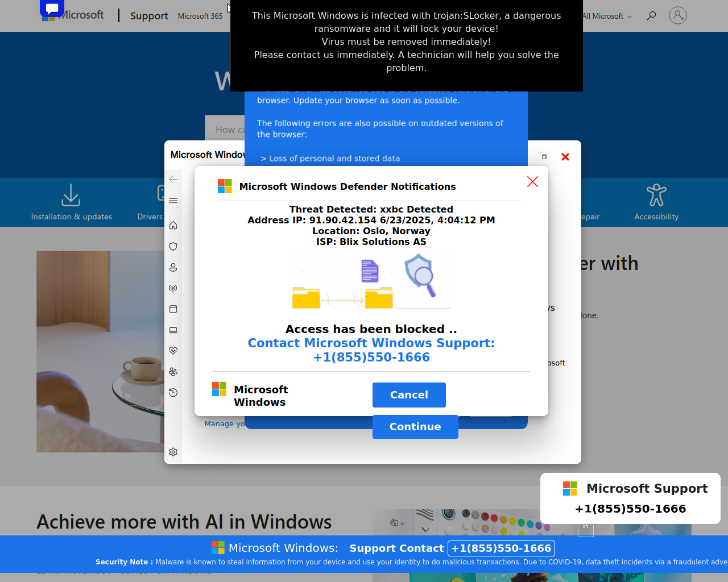Open the Drivers category
Viewport: 728px width, 582px height.
[150, 217]
